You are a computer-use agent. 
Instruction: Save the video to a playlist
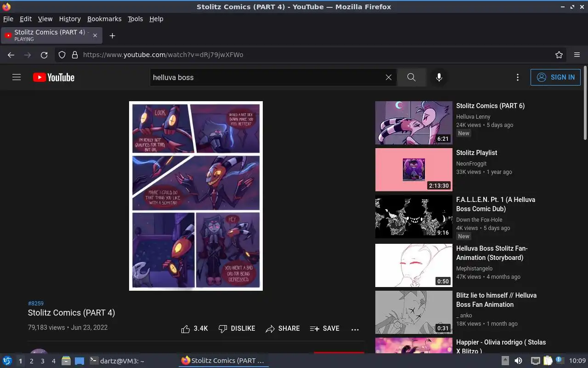[x=325, y=328]
